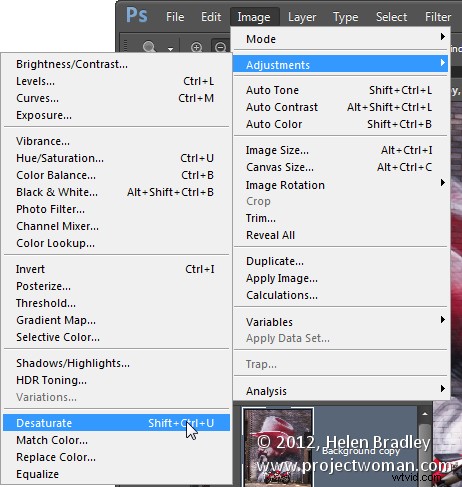The height and width of the screenshot is (487, 462).
Task: Open HDR Toning dialog
Action: [x=116, y=380]
